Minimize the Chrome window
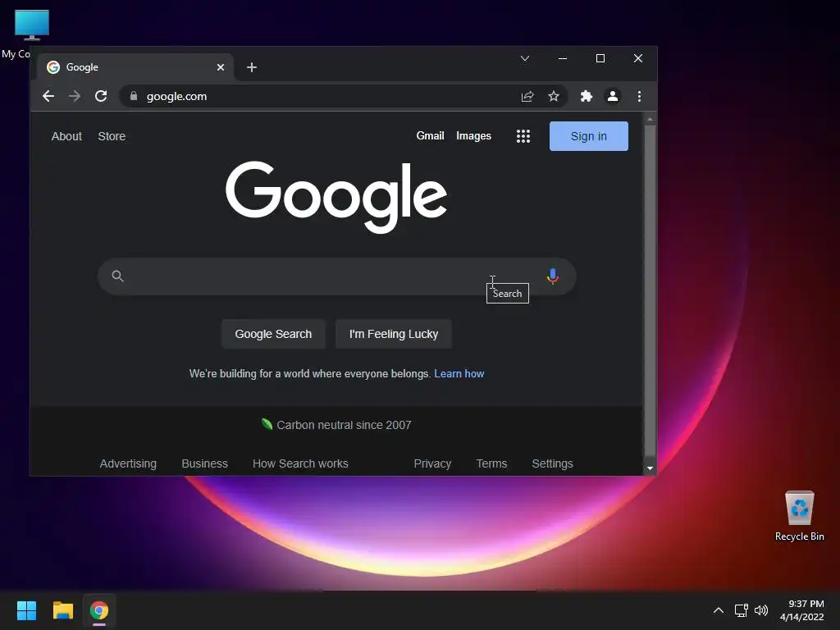 [563, 58]
